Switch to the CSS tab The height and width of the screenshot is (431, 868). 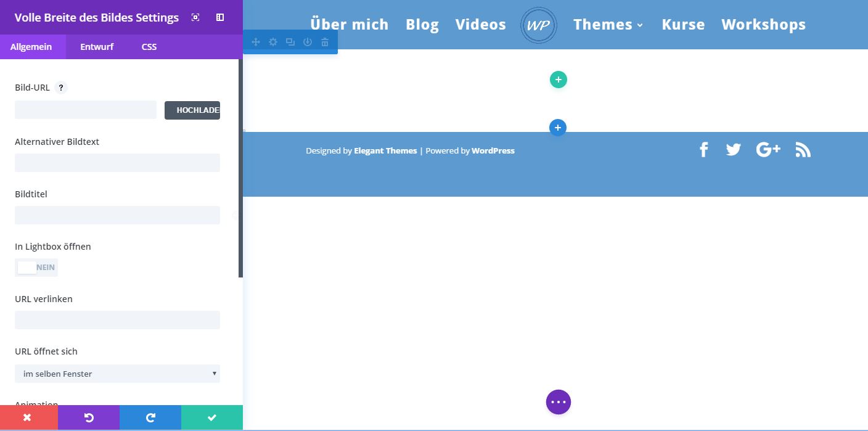149,47
